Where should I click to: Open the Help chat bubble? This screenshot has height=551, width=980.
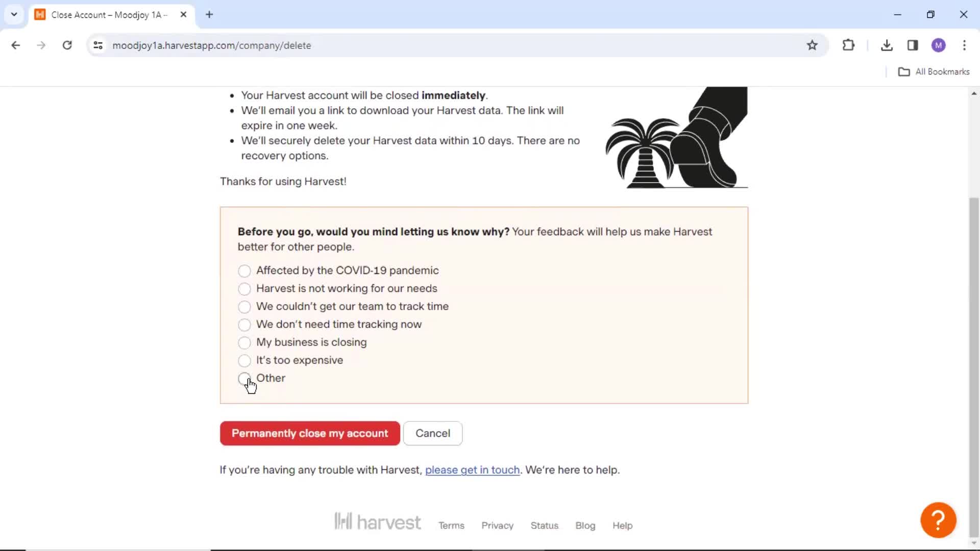(938, 519)
